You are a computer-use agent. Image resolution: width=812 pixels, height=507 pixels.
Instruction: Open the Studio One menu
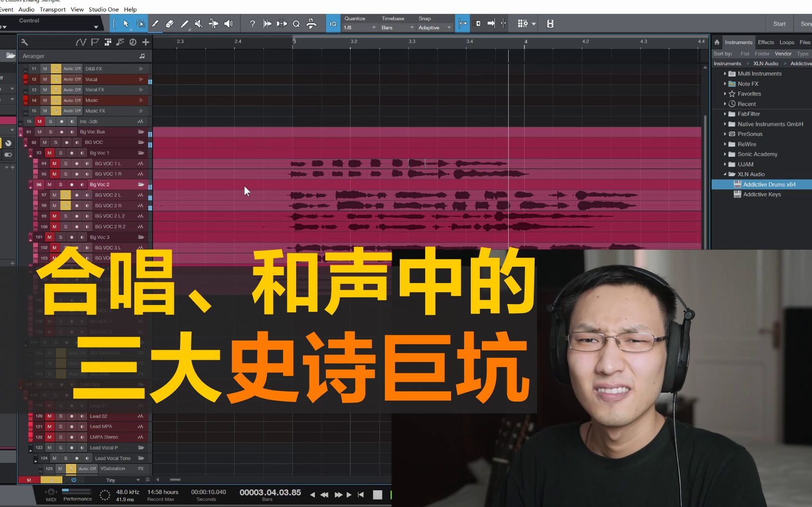(104, 9)
